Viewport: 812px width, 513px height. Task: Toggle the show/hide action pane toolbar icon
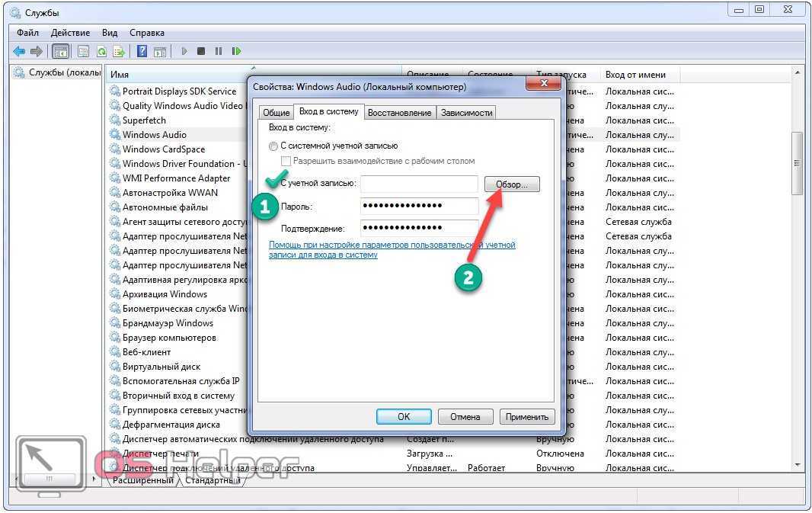(x=160, y=51)
